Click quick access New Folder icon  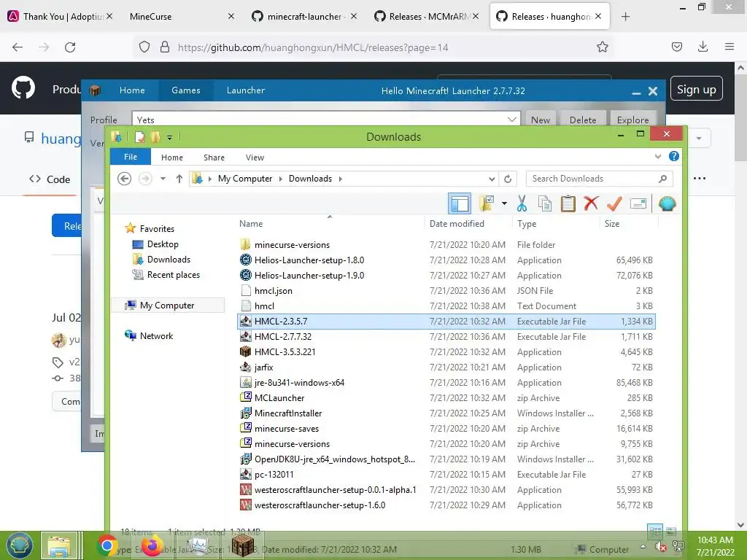click(155, 137)
